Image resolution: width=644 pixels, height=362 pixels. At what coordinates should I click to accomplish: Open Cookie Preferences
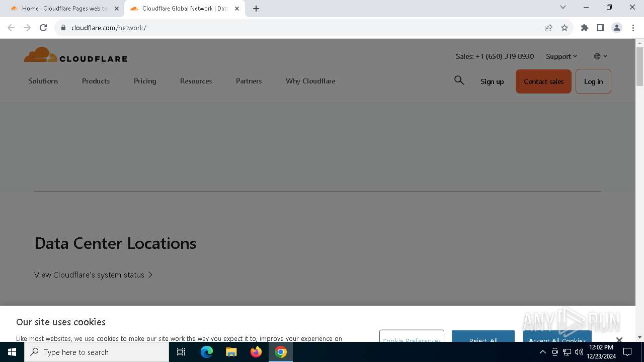[412, 336]
